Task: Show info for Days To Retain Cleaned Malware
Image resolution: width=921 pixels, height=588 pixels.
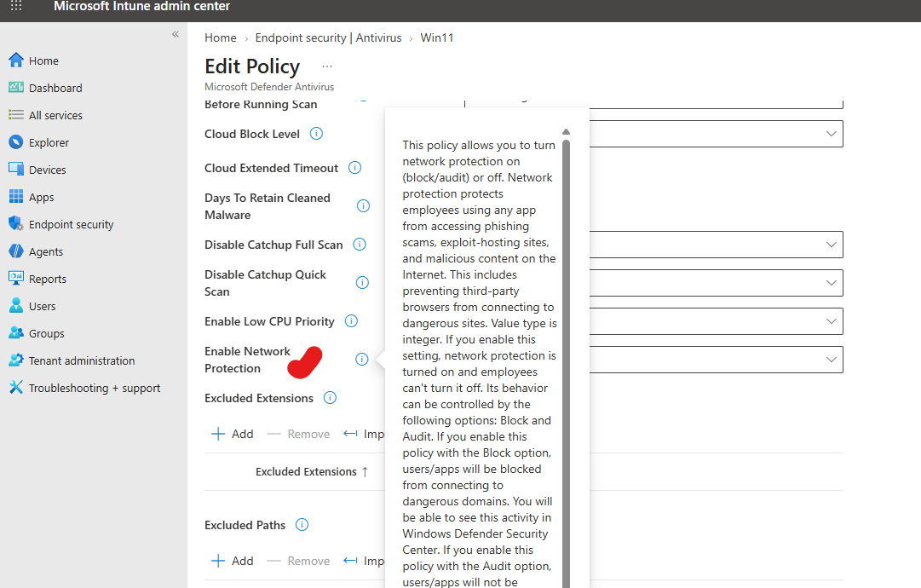Action: [x=364, y=205]
